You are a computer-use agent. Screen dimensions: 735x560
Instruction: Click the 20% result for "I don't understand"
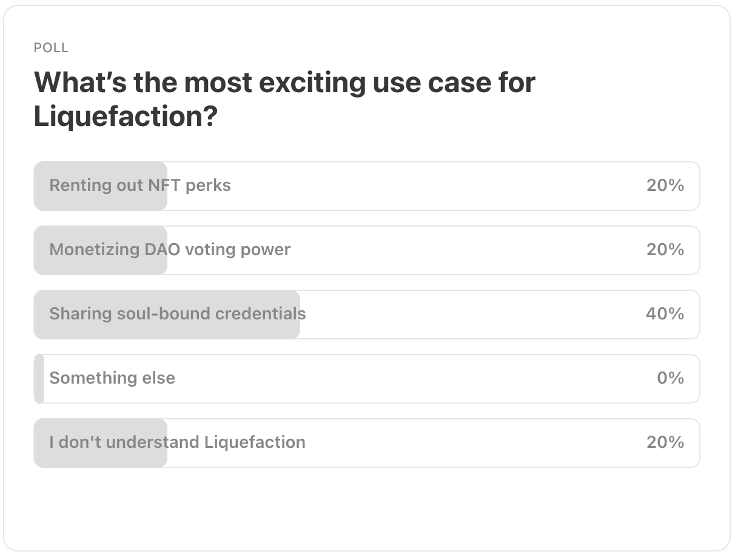coord(665,442)
